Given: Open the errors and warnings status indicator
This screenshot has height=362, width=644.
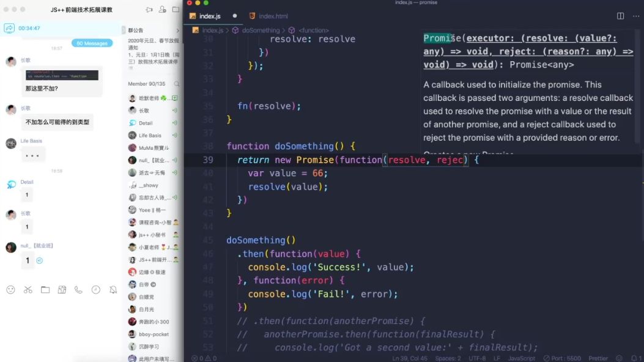Looking at the screenshot, I should tap(204, 358).
